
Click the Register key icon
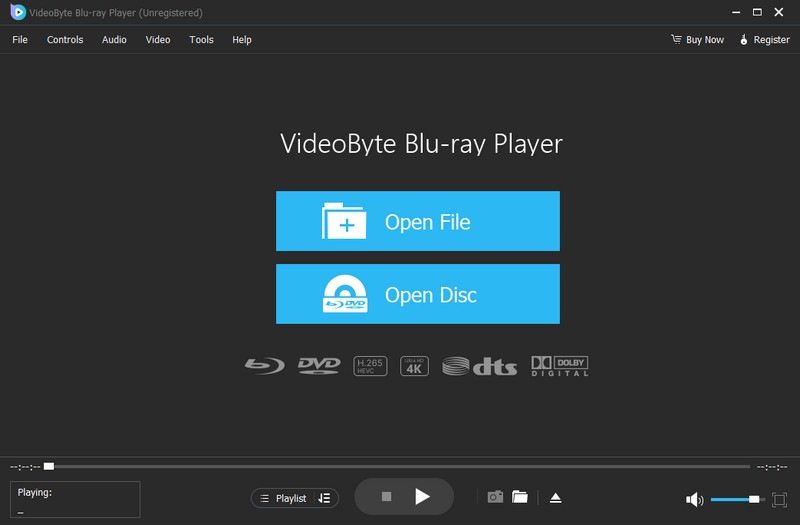(744, 39)
